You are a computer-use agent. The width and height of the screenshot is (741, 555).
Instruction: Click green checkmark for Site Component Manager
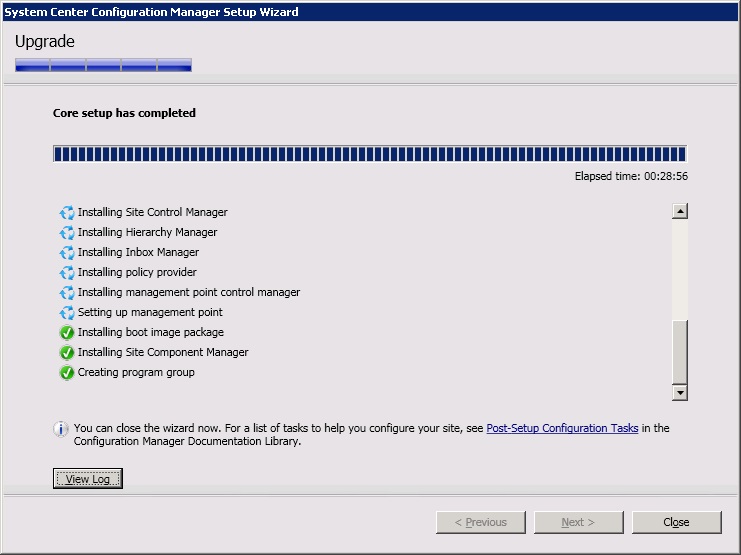point(67,353)
